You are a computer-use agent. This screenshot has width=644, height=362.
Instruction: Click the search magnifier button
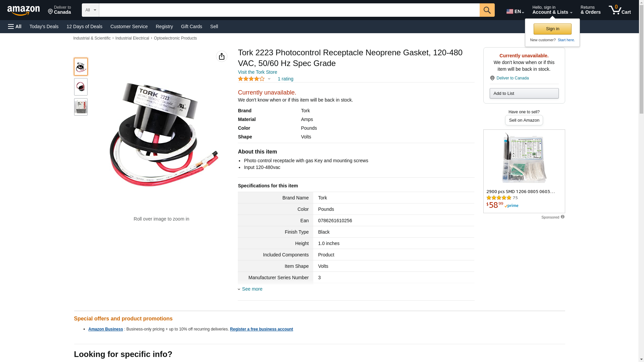[487, 10]
